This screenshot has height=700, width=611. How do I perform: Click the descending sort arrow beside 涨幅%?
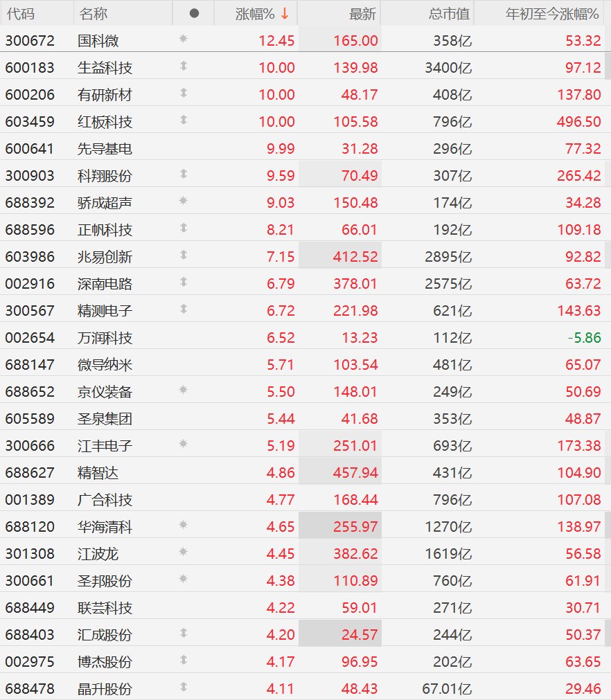pyautogui.click(x=285, y=14)
